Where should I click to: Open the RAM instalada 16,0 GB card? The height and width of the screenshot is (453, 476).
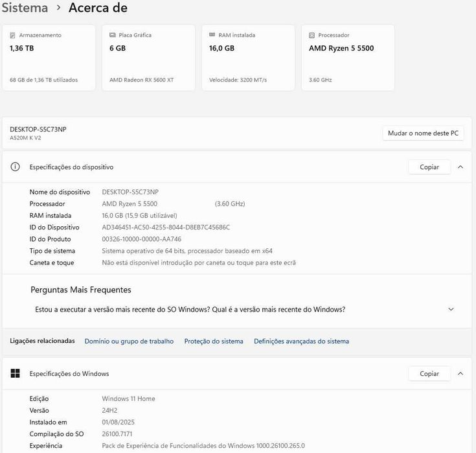coord(248,58)
